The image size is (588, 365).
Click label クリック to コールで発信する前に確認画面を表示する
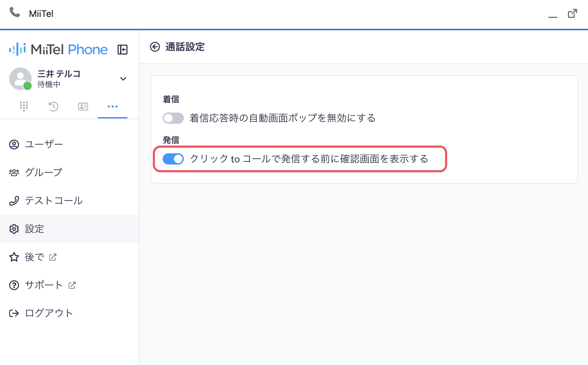(x=309, y=159)
